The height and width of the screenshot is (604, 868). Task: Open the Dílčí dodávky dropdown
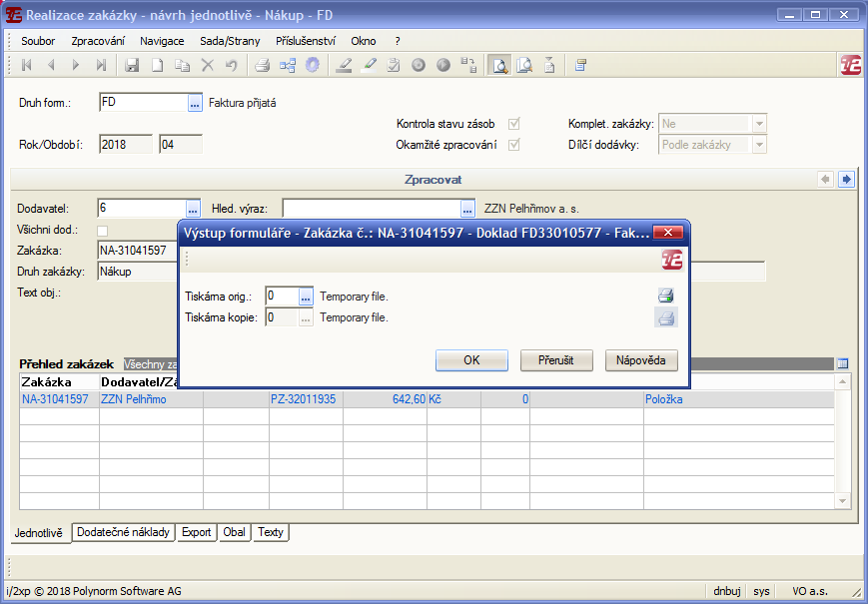(x=759, y=145)
